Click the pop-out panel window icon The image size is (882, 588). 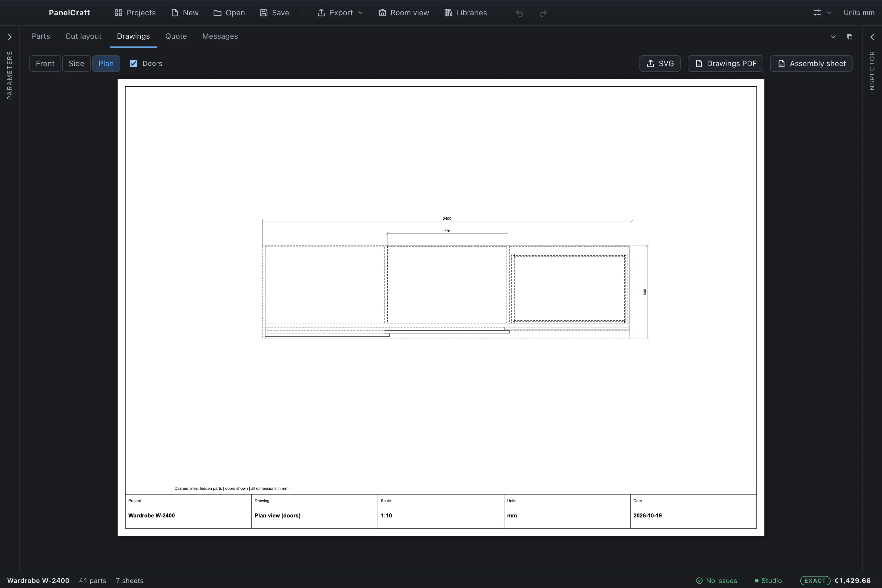(849, 37)
